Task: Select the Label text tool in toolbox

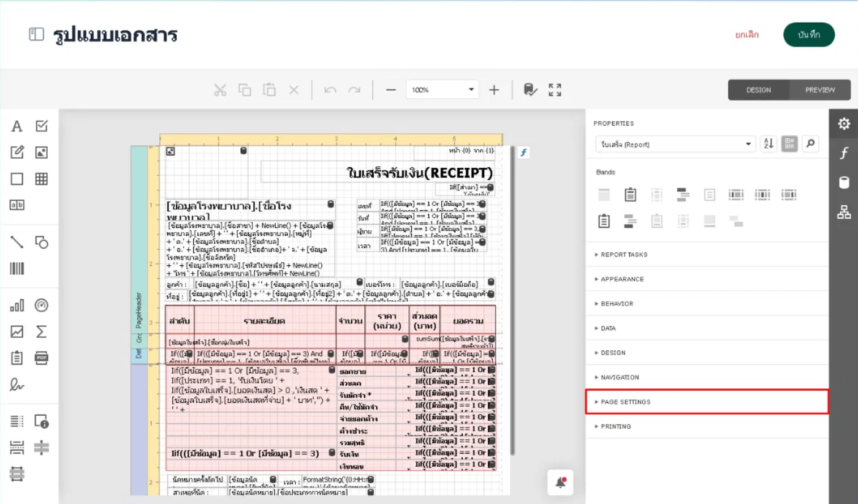Action: [x=17, y=127]
